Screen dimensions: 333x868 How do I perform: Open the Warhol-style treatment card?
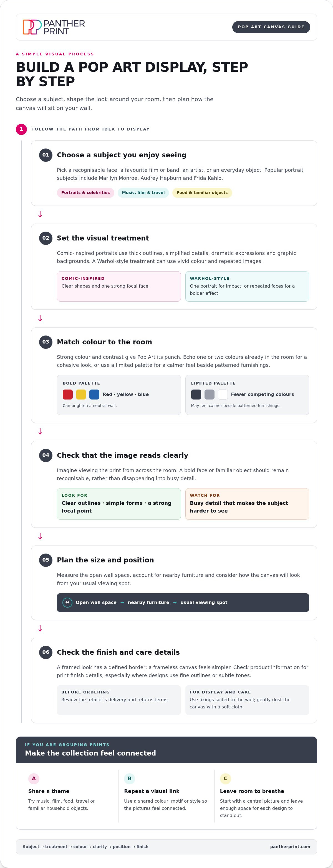coord(247,286)
